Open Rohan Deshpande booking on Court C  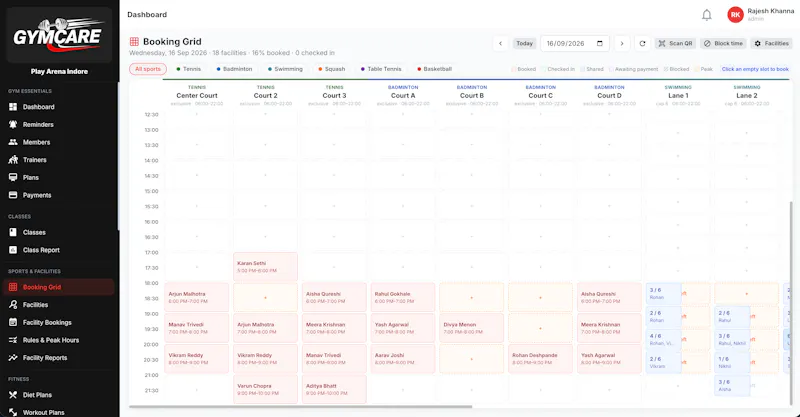[x=541, y=358]
